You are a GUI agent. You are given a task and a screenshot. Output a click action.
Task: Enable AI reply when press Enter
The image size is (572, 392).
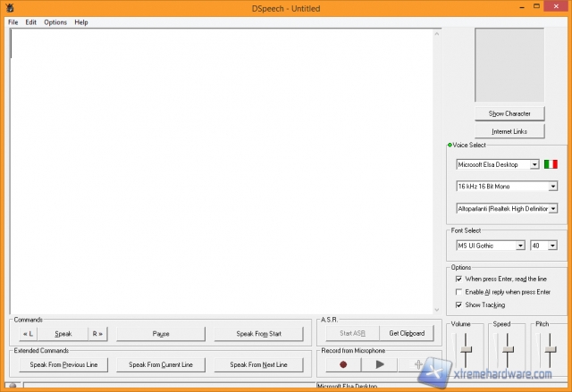tap(459, 291)
